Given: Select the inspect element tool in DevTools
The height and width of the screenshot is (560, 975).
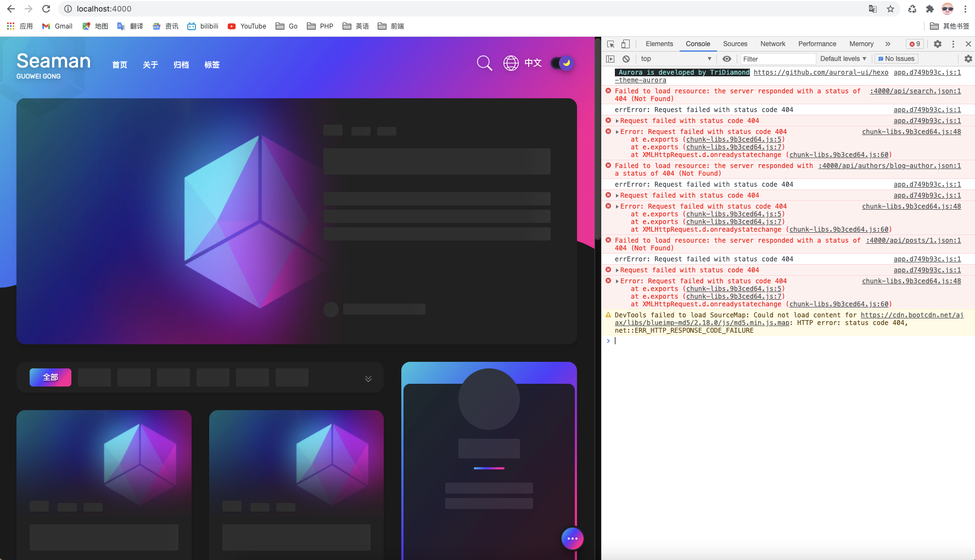Looking at the screenshot, I should click(609, 44).
